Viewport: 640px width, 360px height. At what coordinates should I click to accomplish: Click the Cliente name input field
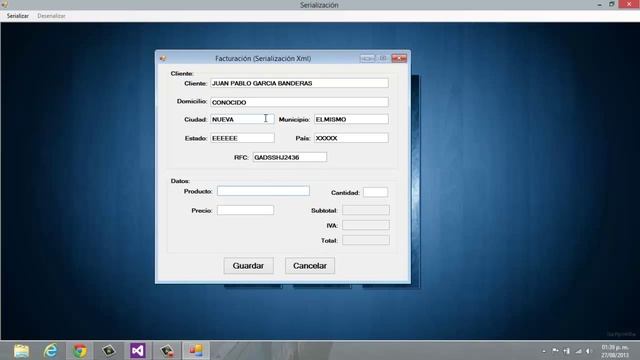click(299, 83)
